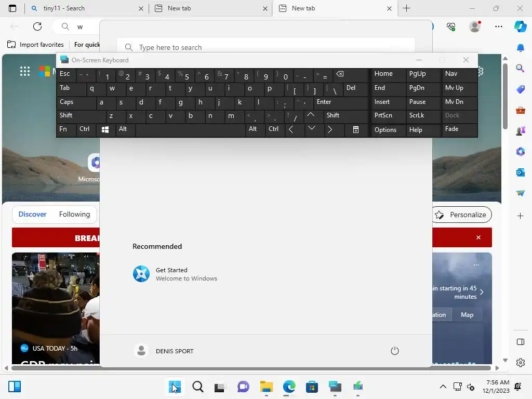Viewport: 532px width, 399px height.
Task: Switch to the middle New tab
Action: [x=210, y=8]
